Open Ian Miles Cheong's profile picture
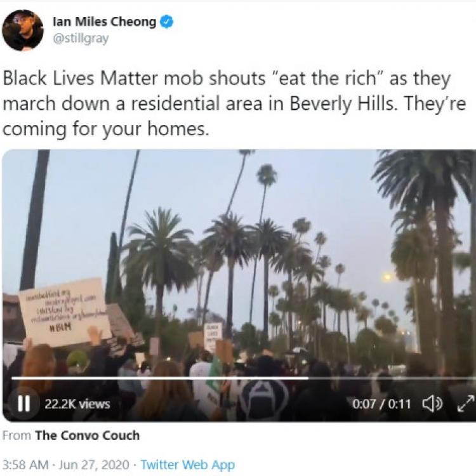The image size is (476, 476). [x=23, y=30]
